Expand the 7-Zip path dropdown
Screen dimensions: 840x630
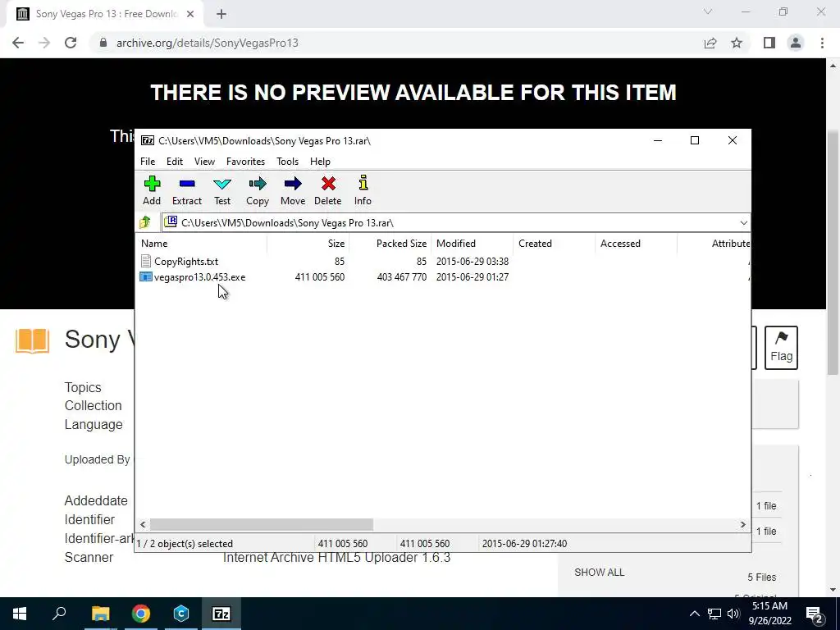point(743,223)
